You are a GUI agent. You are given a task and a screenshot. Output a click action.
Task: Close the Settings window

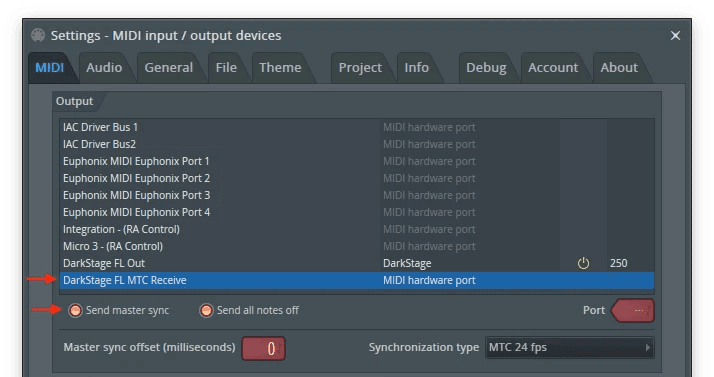click(675, 36)
